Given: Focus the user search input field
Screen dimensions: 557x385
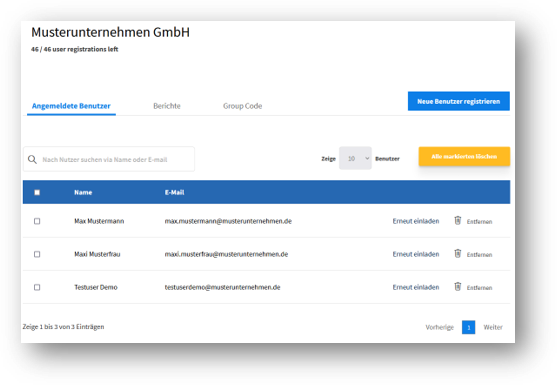Looking at the screenshot, I should coord(109,159).
